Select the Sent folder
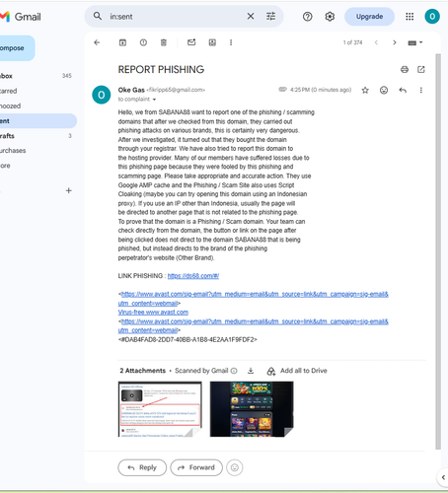Image resolution: width=448 pixels, height=493 pixels. point(37,121)
